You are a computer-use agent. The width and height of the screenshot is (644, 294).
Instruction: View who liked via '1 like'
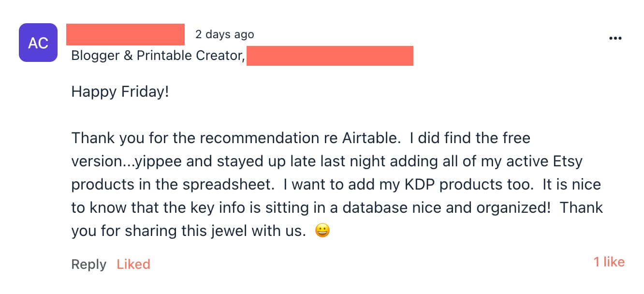point(609,262)
